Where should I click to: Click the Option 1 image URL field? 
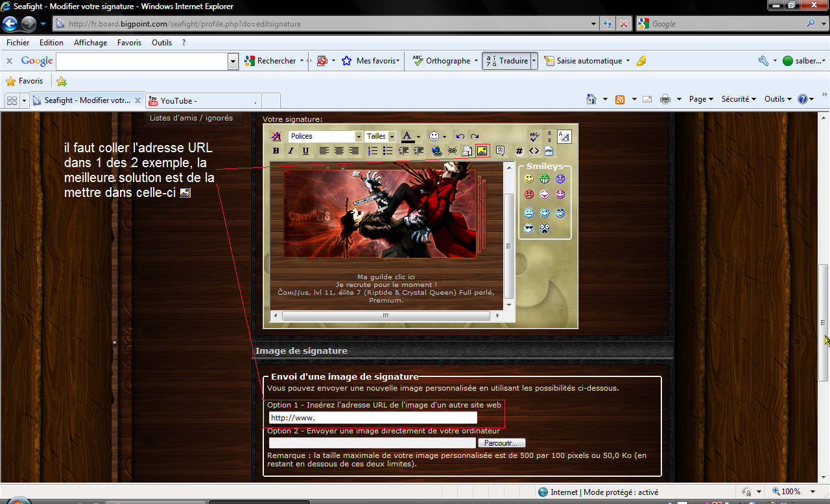coord(373,418)
